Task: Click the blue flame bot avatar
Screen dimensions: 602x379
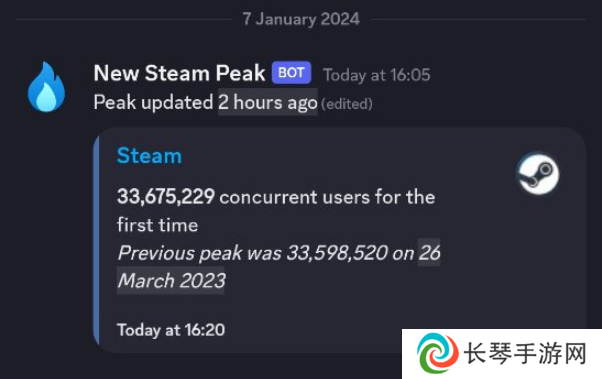Action: tap(46, 87)
